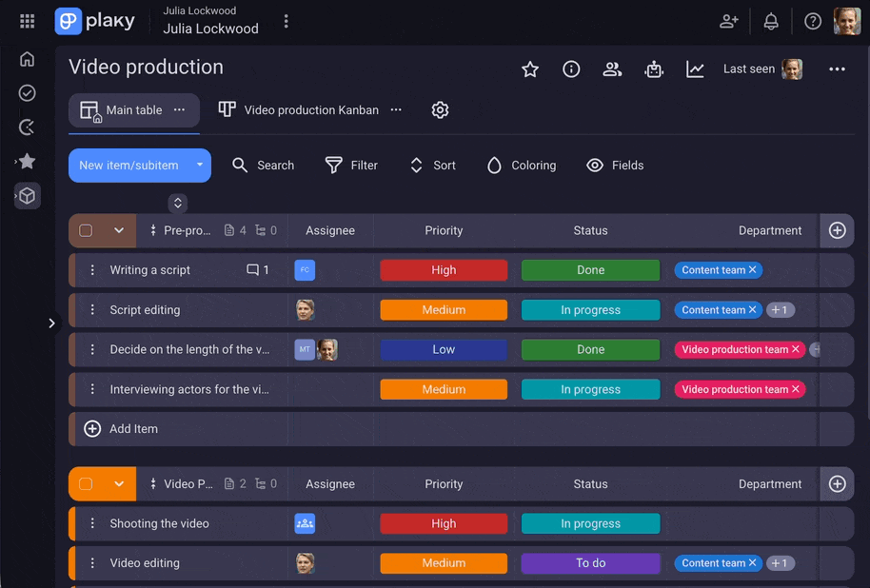Image resolution: width=870 pixels, height=588 pixels.
Task: Open the New item/subitem dropdown arrow
Action: [x=199, y=166]
